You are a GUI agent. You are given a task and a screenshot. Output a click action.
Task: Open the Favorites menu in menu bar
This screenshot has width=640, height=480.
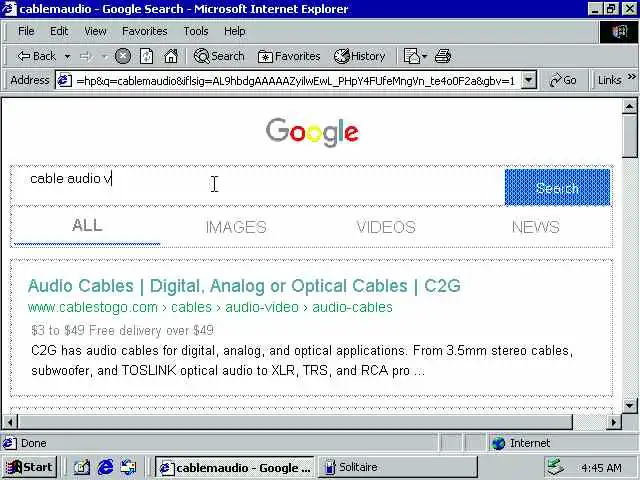[145, 31]
